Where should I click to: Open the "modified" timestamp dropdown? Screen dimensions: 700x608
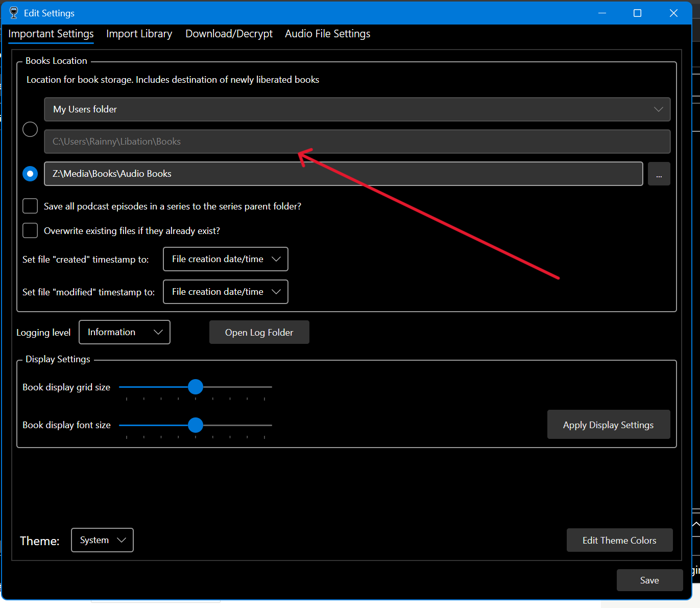point(225,292)
